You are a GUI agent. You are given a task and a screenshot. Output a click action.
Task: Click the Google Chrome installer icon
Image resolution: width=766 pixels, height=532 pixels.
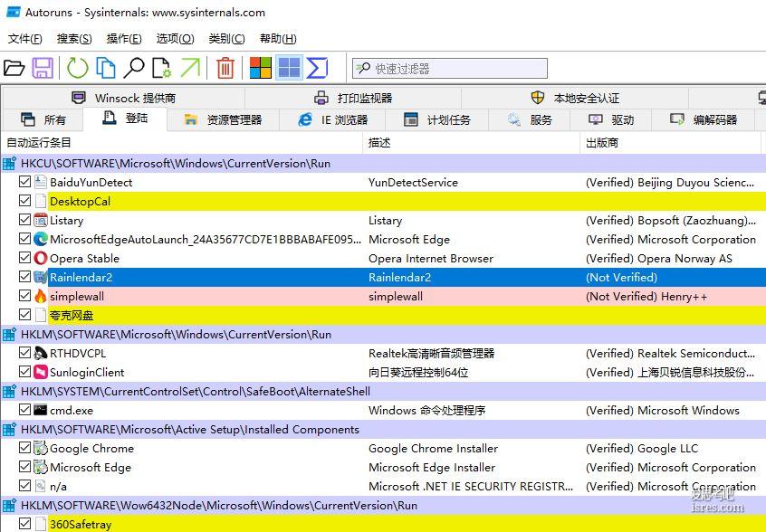[x=41, y=448]
